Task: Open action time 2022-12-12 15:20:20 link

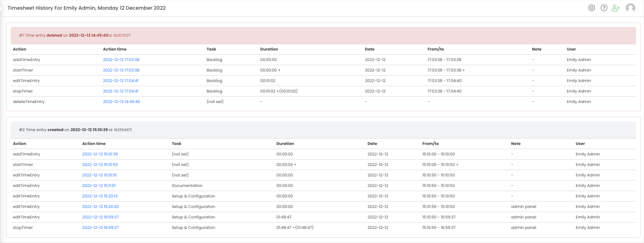Action: tap(100, 207)
